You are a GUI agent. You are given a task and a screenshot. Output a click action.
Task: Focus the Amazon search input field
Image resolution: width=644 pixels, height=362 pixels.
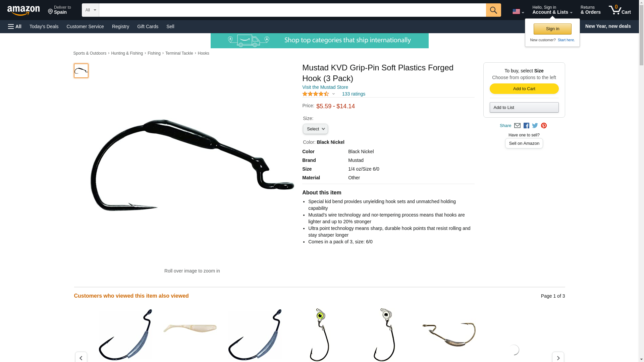(292, 10)
